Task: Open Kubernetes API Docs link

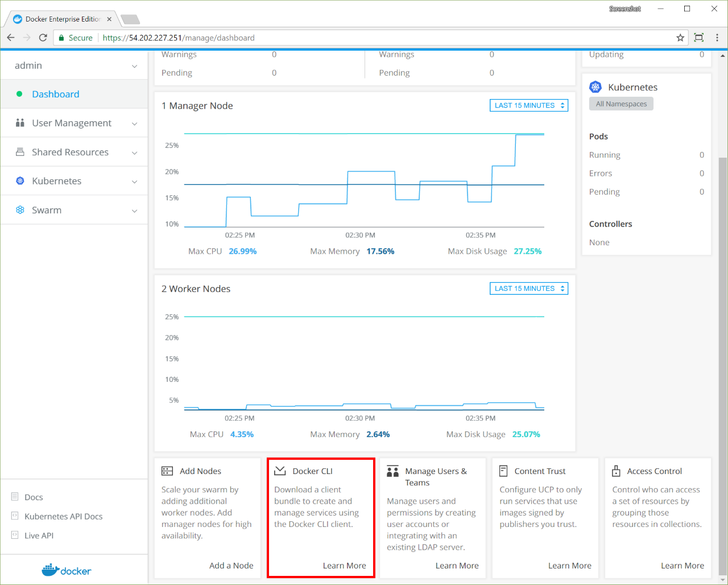Action: pyautogui.click(x=63, y=516)
